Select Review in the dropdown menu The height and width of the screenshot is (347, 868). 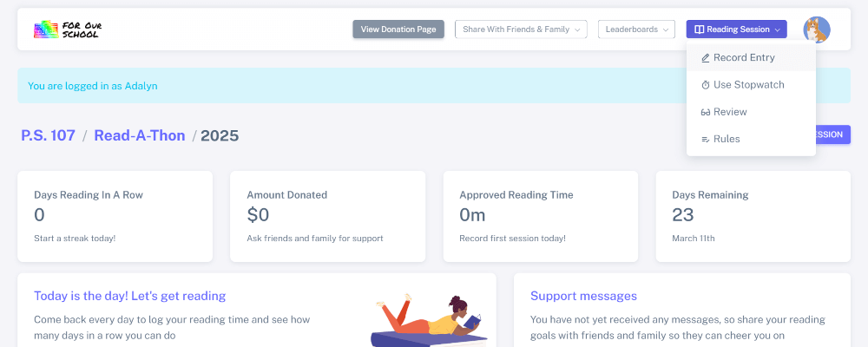click(730, 112)
